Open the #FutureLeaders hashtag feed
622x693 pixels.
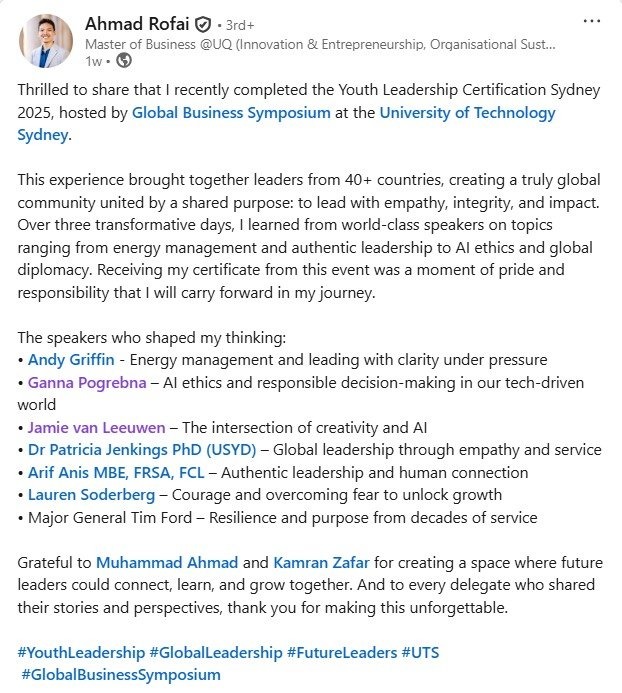(341, 653)
